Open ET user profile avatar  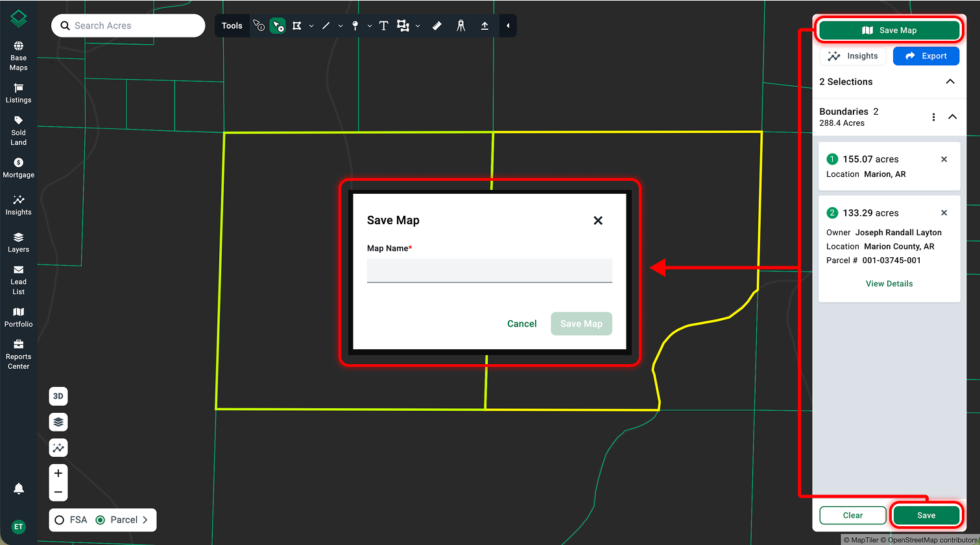click(x=19, y=527)
